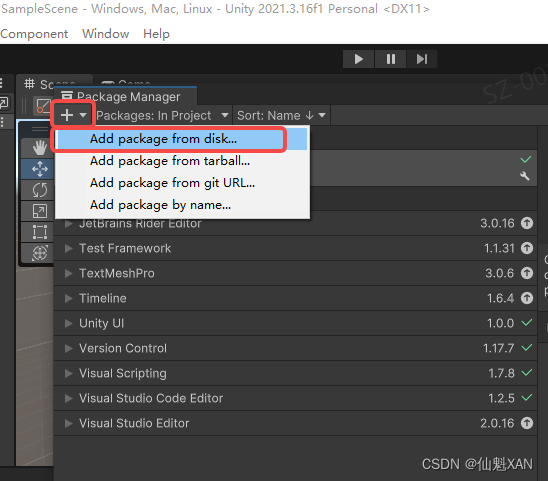Viewport: 548px width, 481px height.
Task: Click green checkmark above the wrench icon
Action: click(x=526, y=159)
